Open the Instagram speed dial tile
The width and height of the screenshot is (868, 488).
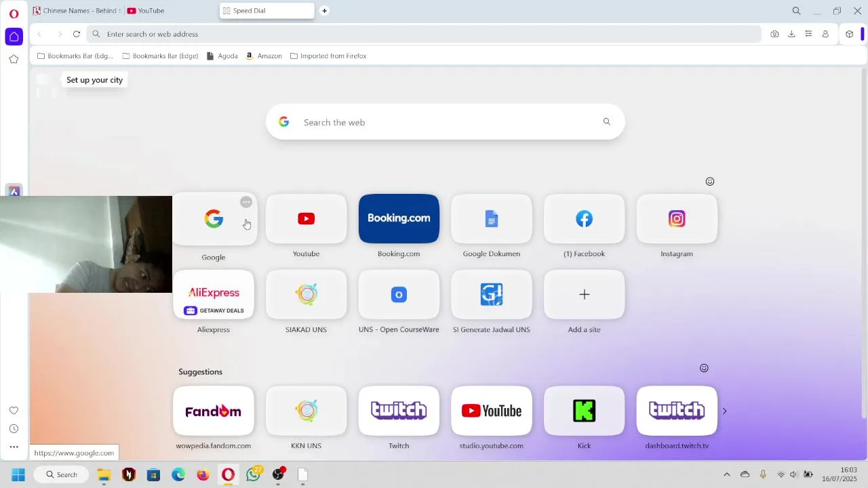677,218
